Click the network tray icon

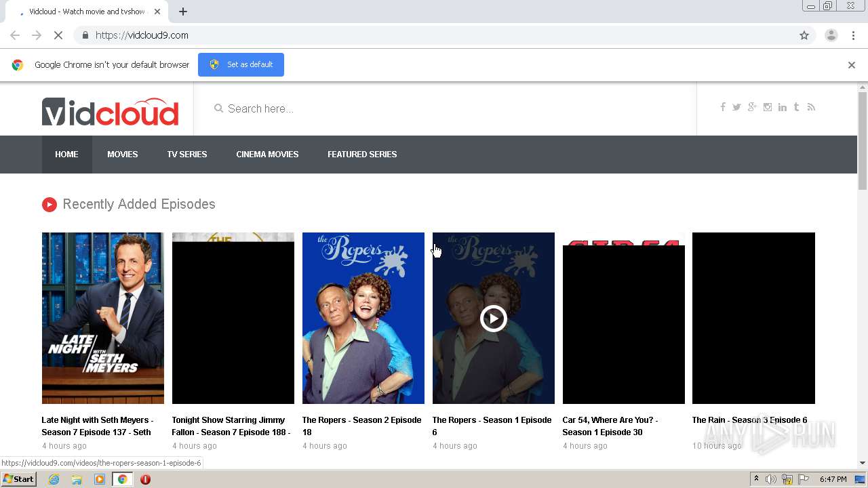point(787,479)
